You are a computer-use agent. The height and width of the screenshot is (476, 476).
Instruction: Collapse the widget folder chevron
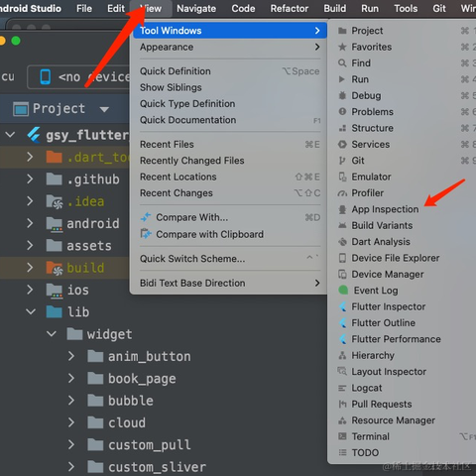coord(52,334)
